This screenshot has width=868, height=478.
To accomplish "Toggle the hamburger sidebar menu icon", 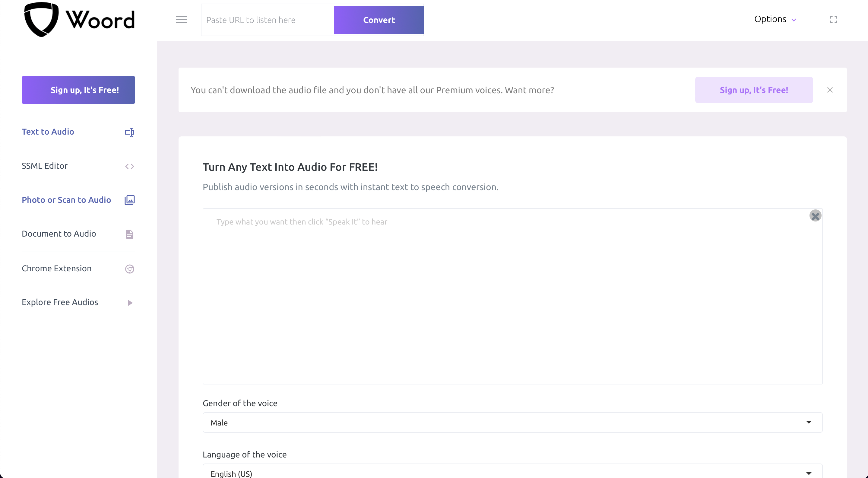I will [181, 20].
